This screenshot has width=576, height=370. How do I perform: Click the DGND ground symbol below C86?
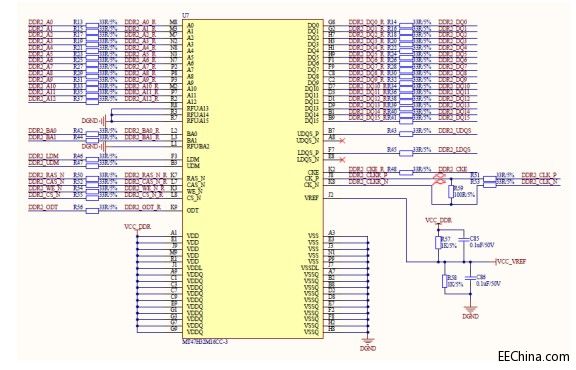point(471,310)
